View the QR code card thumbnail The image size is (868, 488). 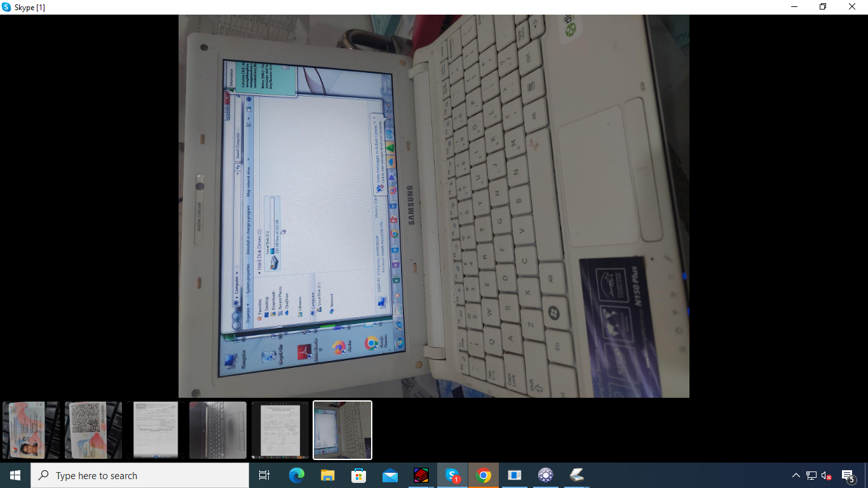click(x=93, y=430)
